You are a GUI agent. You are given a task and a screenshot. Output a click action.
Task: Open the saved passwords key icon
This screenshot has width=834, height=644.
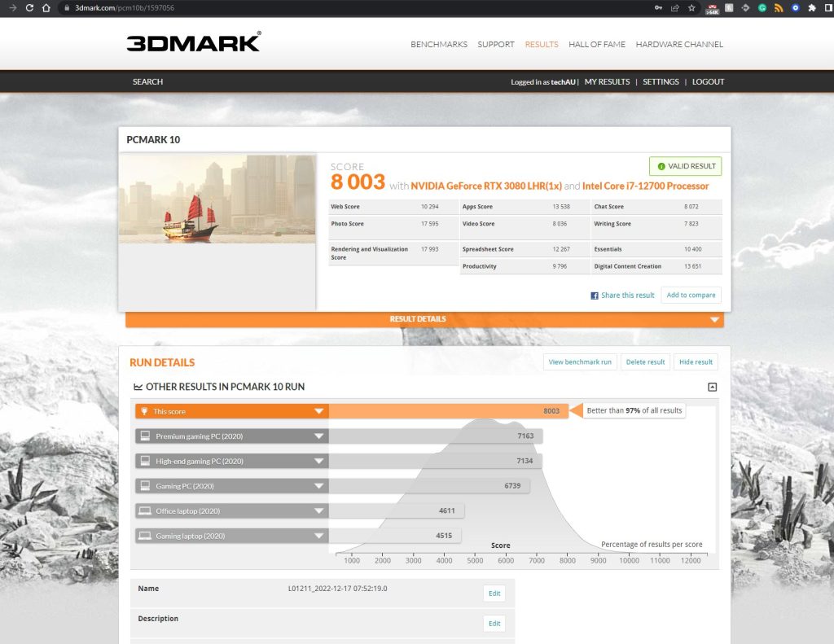[658, 8]
